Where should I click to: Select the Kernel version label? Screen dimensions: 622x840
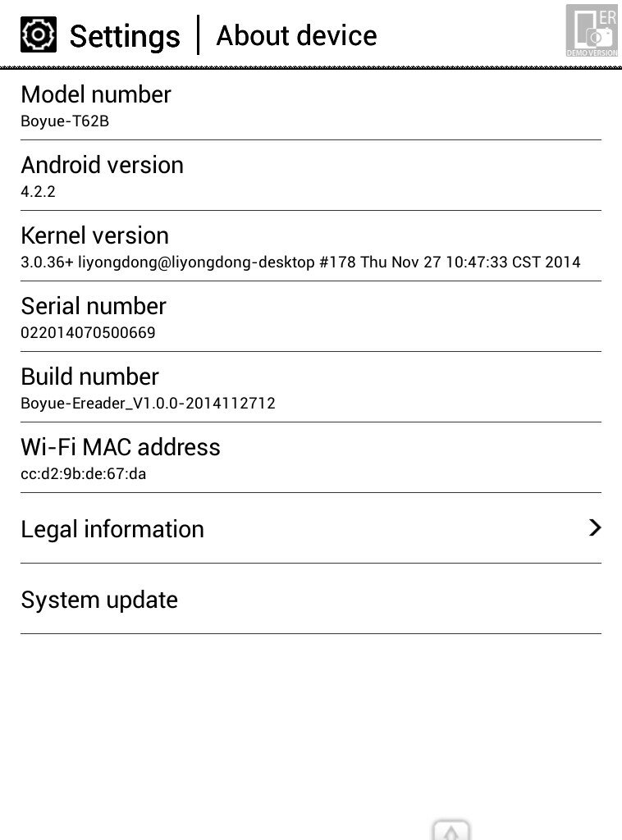pyautogui.click(x=95, y=235)
